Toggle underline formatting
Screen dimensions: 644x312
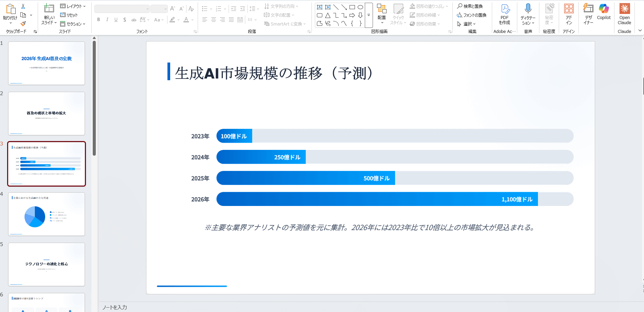116,20
